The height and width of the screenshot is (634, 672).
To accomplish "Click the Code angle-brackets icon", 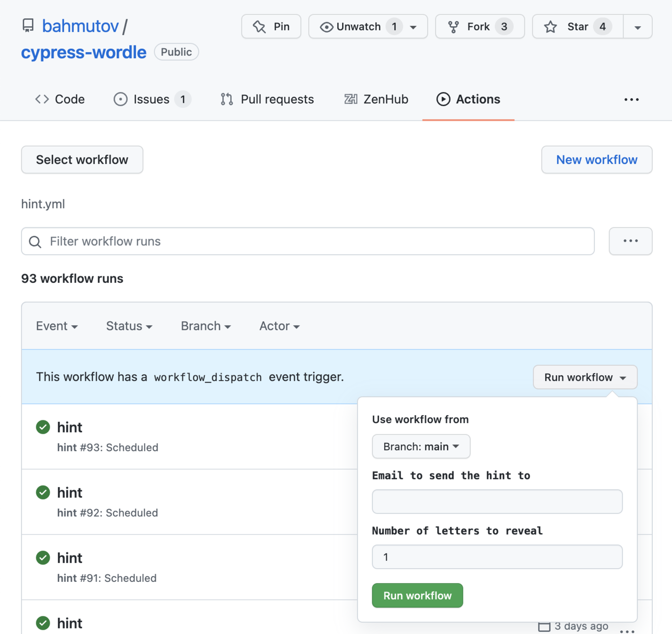I will (42, 99).
